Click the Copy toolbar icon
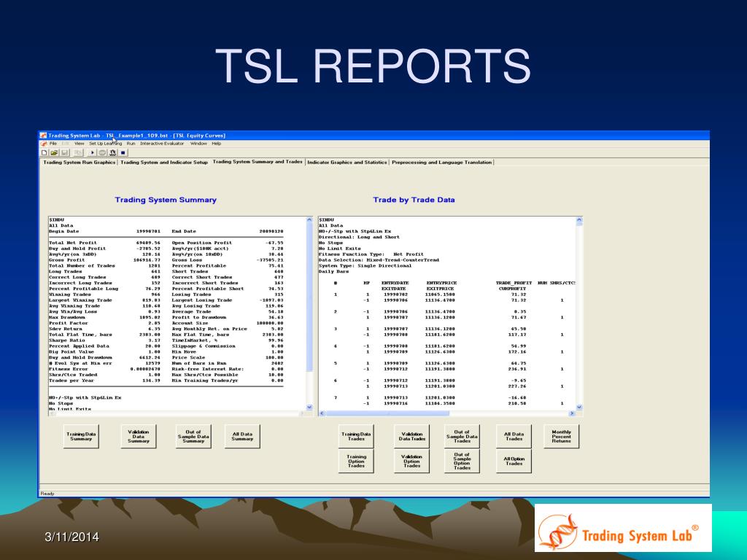 [x=78, y=153]
